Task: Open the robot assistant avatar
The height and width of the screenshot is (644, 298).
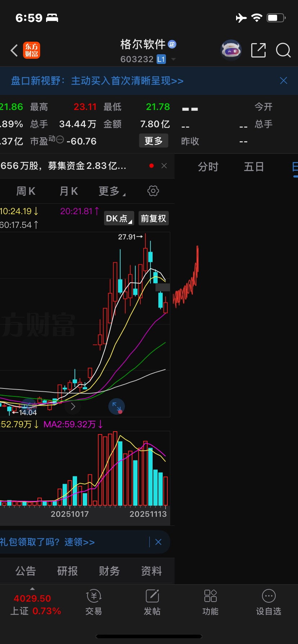Action: 231,50
